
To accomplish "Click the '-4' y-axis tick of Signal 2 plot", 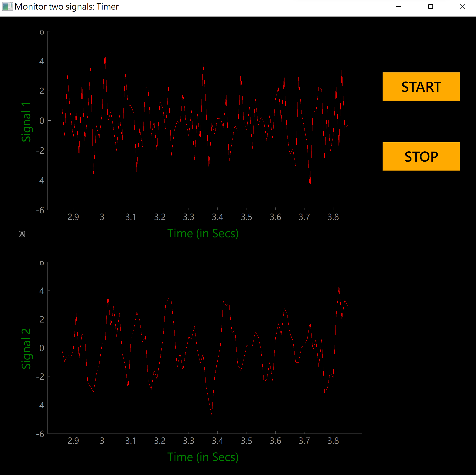I will point(40,405).
